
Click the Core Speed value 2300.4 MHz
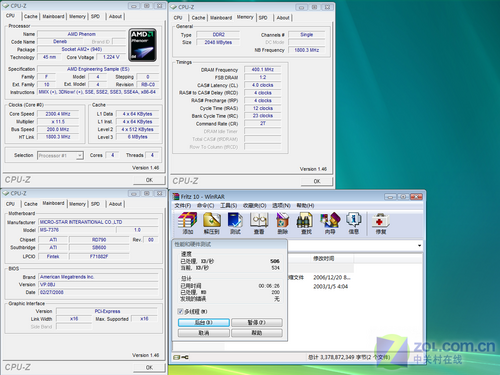(58, 114)
